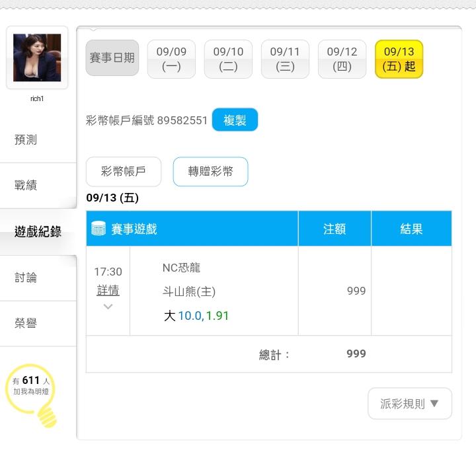Open the 彩幣帳戶 button
Screen dimensions: 476x454
click(x=124, y=171)
